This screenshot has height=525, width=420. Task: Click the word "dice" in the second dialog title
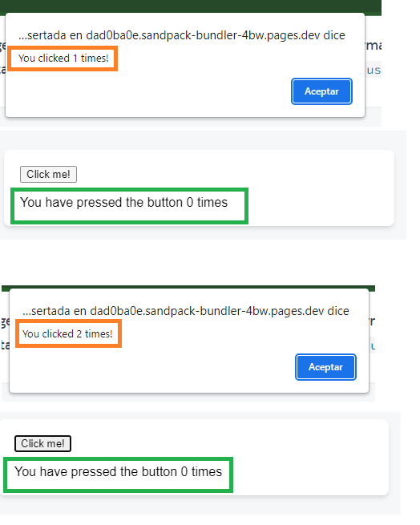[338, 311]
